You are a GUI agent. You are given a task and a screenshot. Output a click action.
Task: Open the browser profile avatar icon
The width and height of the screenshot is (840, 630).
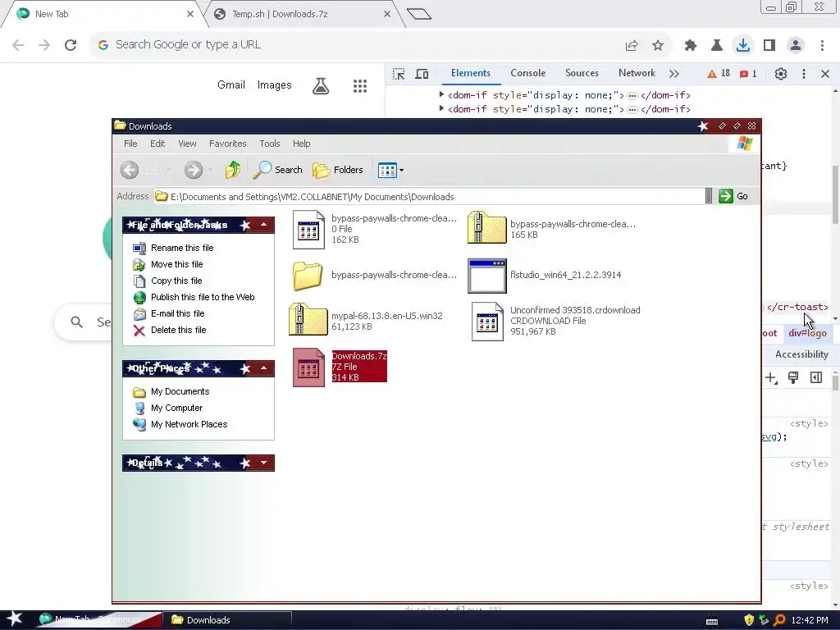(x=796, y=45)
